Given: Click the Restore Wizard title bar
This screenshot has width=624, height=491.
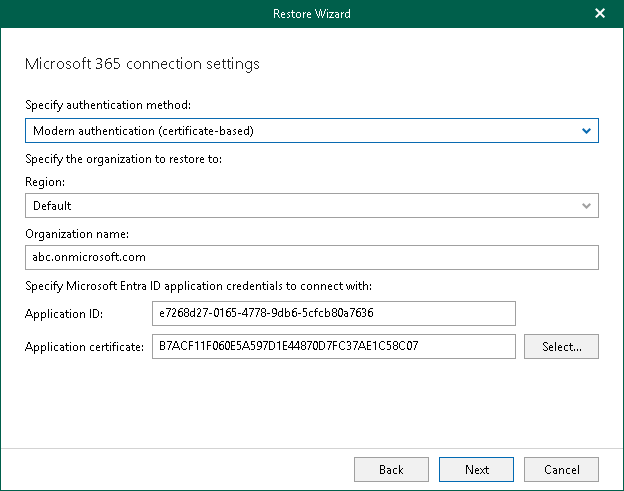Looking at the screenshot, I should click(x=311, y=14).
